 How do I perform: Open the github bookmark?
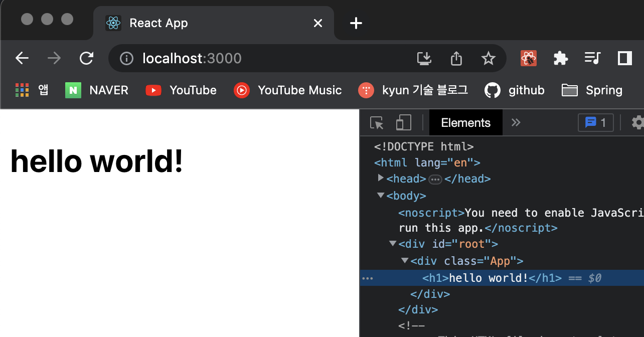click(x=515, y=90)
